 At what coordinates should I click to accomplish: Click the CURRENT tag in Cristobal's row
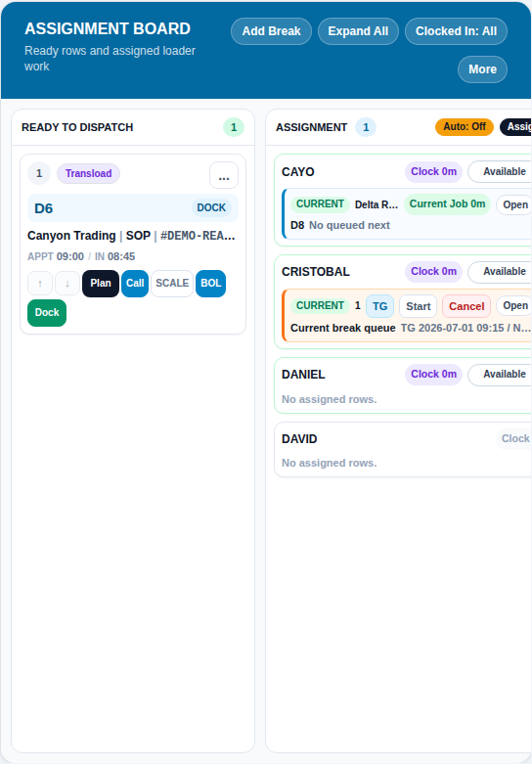320,305
